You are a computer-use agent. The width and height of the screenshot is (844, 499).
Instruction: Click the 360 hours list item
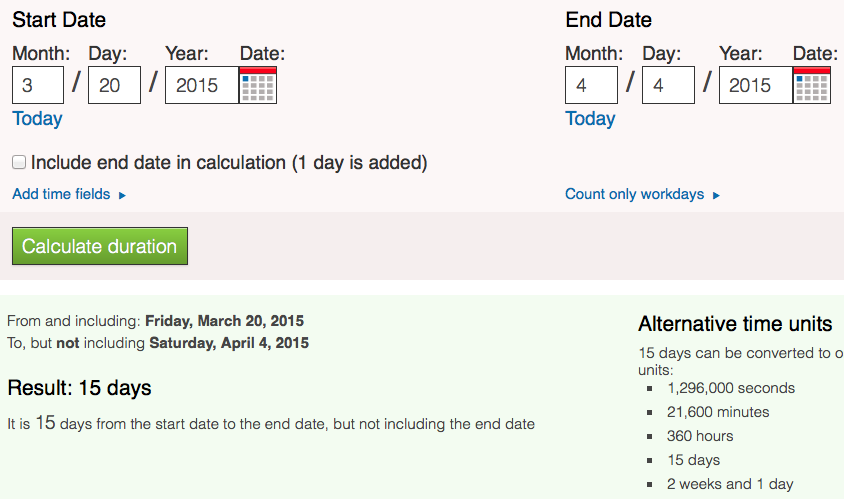pos(700,436)
